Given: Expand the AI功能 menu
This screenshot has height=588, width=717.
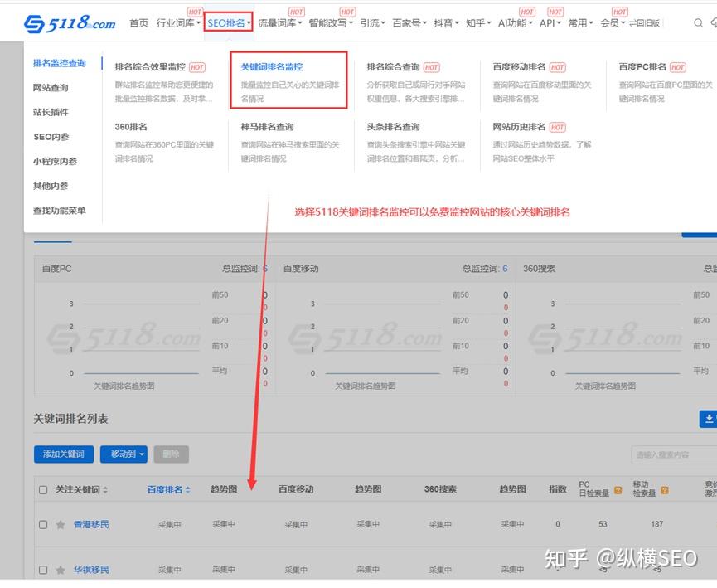Looking at the screenshot, I should pos(516,23).
